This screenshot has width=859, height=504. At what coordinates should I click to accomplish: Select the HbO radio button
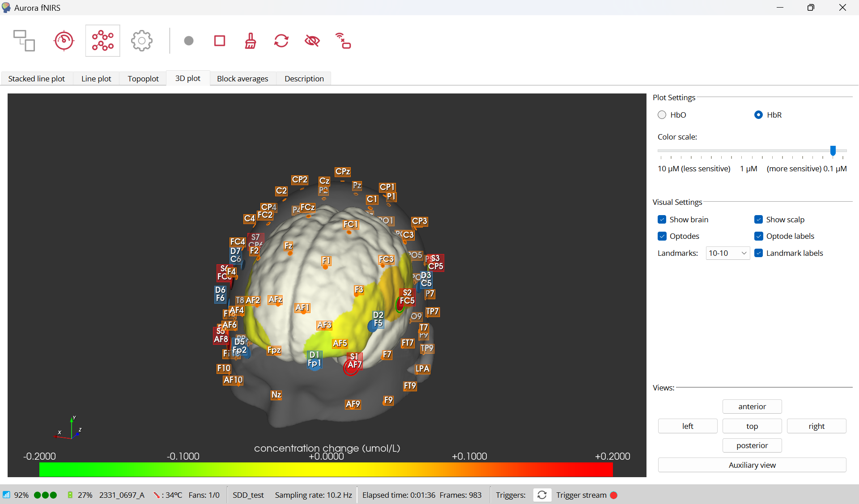662,115
